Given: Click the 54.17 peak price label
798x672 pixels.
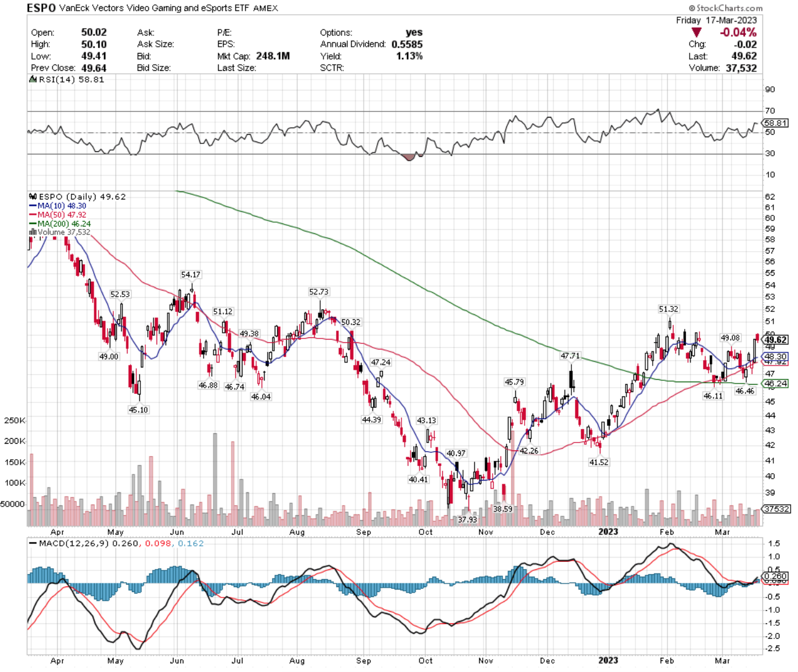Looking at the screenshot, I should [191, 274].
